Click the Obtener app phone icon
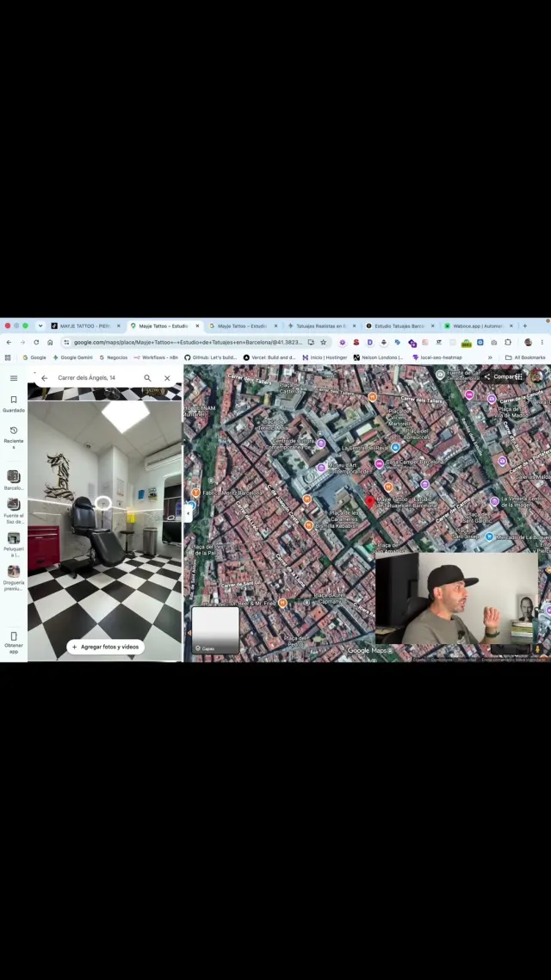 [14, 637]
